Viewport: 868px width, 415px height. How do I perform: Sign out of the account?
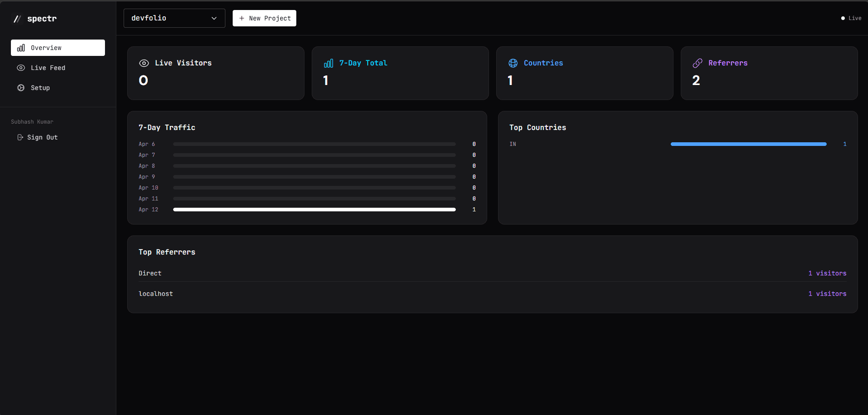(38, 137)
